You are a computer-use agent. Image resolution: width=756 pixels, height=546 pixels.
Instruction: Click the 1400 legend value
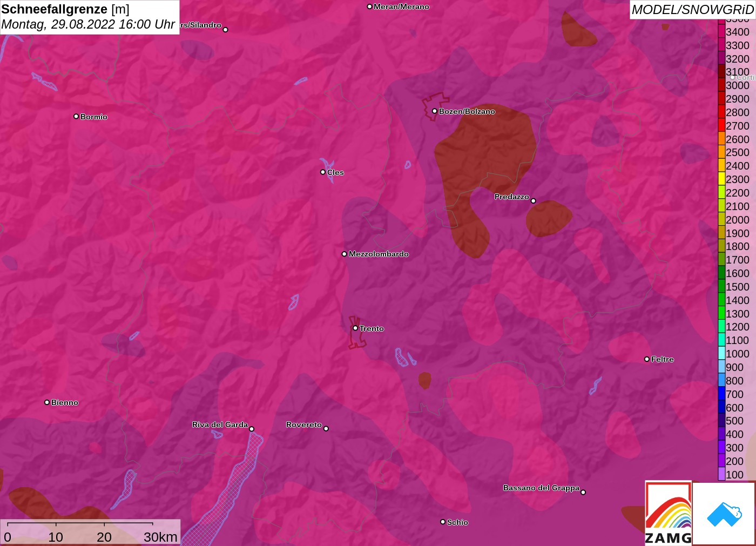coord(738,300)
